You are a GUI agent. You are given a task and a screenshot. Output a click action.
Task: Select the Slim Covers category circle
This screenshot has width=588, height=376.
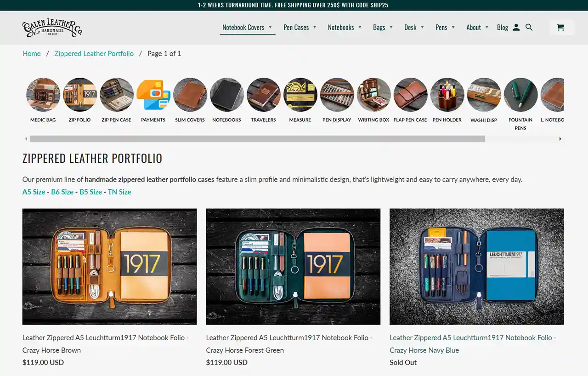point(190,95)
